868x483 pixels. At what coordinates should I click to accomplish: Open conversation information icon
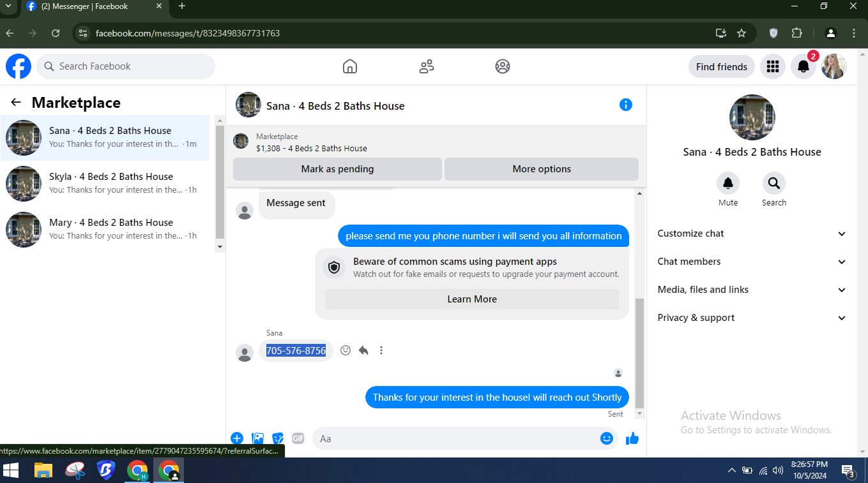(626, 105)
